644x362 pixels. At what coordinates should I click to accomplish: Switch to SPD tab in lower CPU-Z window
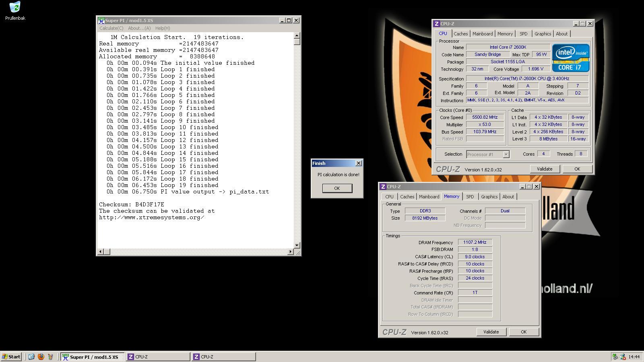tap(470, 197)
